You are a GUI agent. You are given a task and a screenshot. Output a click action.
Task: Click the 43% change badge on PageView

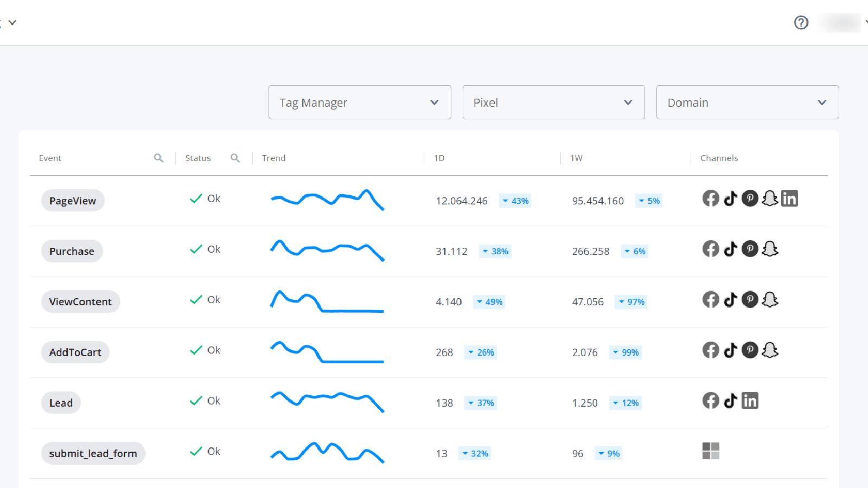pyautogui.click(x=515, y=201)
